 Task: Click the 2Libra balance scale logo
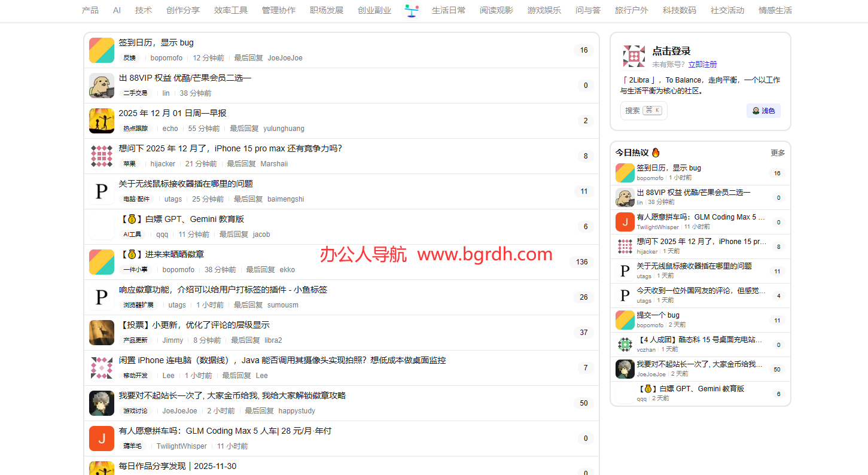[412, 10]
